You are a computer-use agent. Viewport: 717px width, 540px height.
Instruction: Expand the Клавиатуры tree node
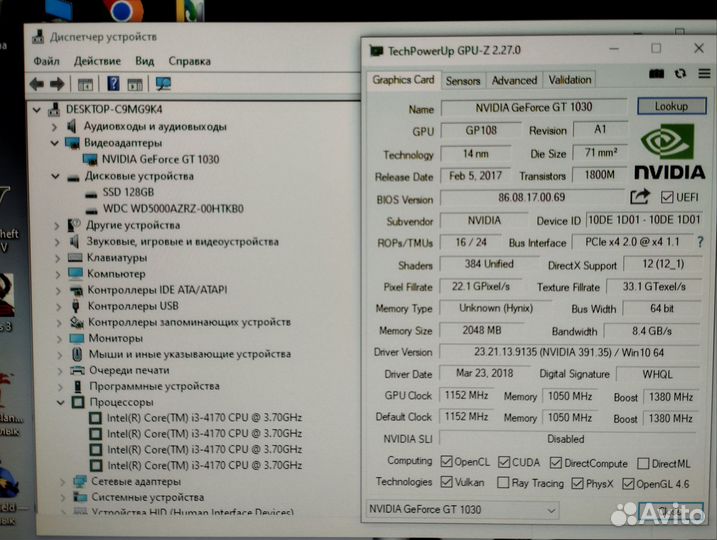pyautogui.click(x=56, y=257)
